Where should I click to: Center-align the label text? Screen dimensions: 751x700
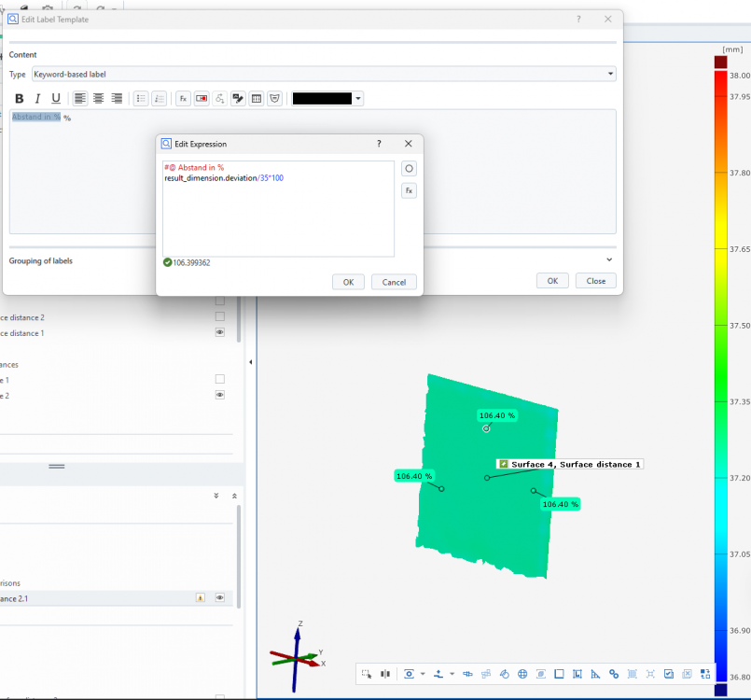click(x=98, y=99)
